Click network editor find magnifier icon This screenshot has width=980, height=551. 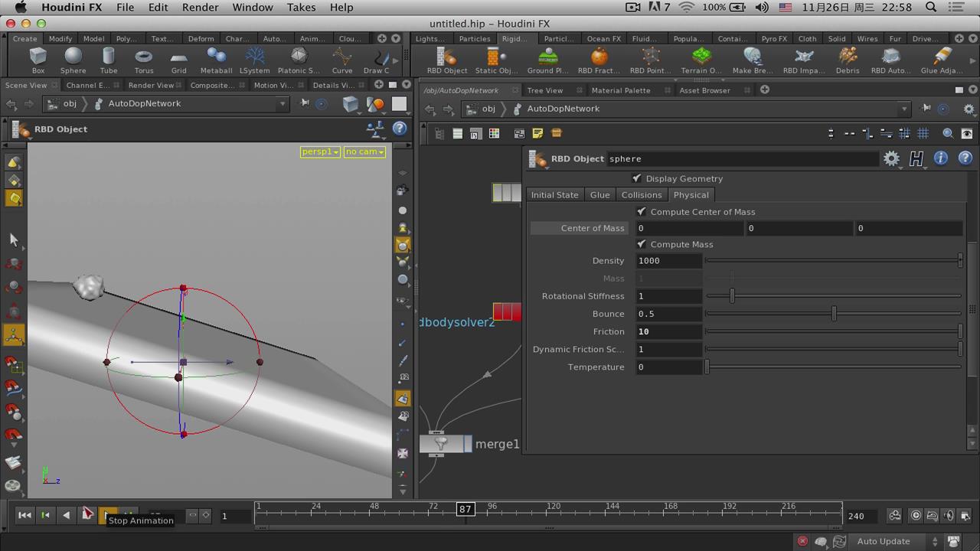948,133
